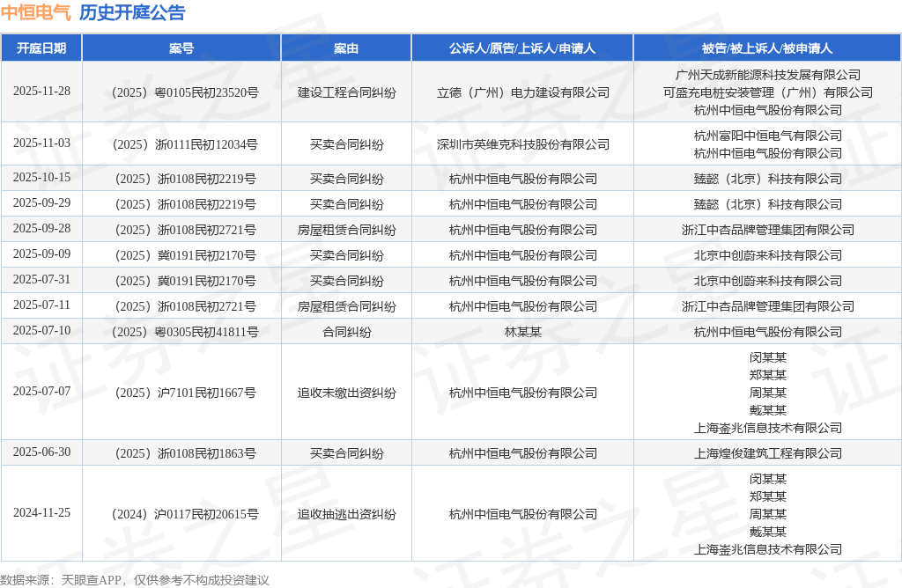Click 戴某某 in 2025-07-07 row
Screen dimensions: 902x588
767,410
